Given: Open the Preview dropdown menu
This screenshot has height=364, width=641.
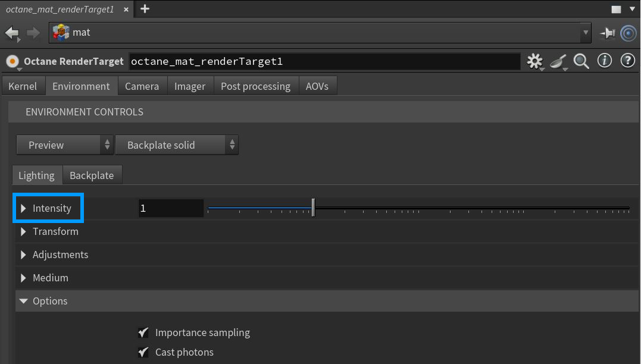Looking at the screenshot, I should 64,145.
